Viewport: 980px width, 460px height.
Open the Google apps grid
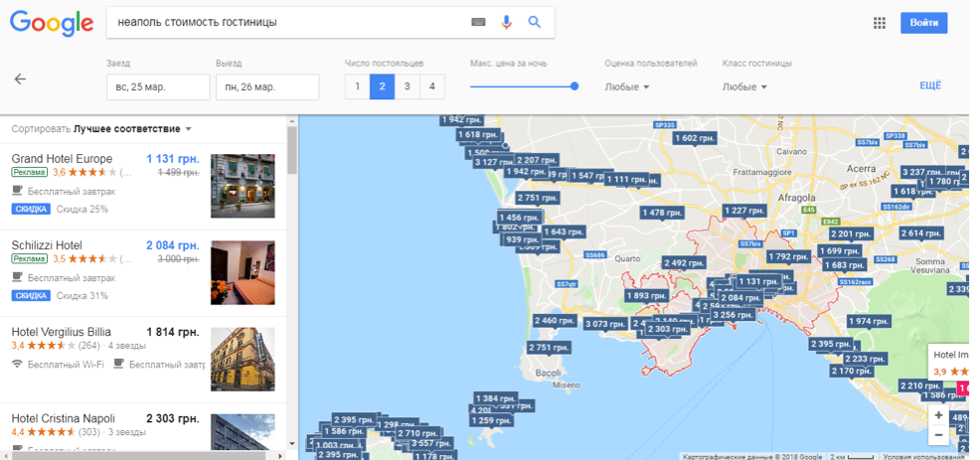[x=880, y=23]
